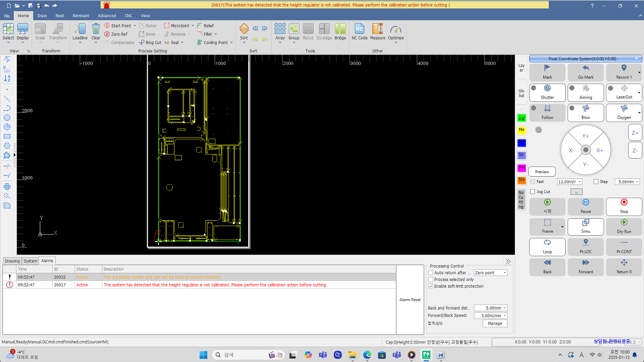The width and height of the screenshot is (644, 362).
Task: Click the Manage button
Action: [x=495, y=323]
